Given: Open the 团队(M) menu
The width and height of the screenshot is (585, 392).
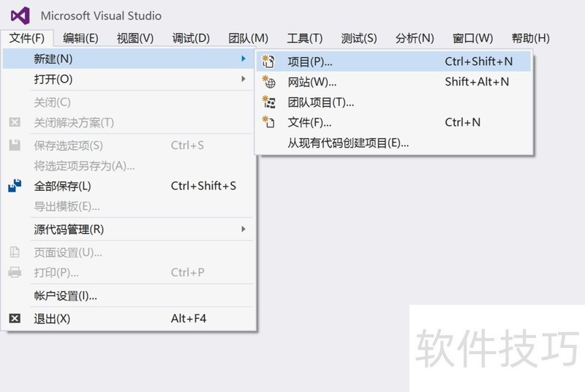Looking at the screenshot, I should pyautogui.click(x=248, y=38).
